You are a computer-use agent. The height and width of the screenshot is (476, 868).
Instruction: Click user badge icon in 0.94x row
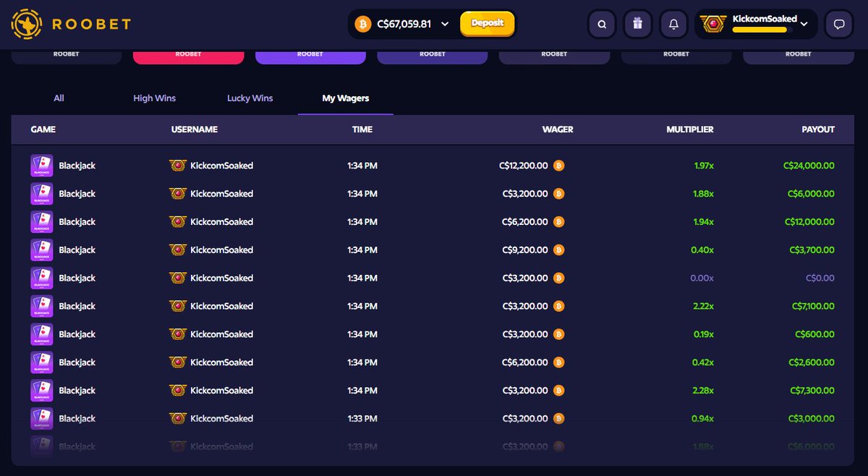click(x=177, y=419)
